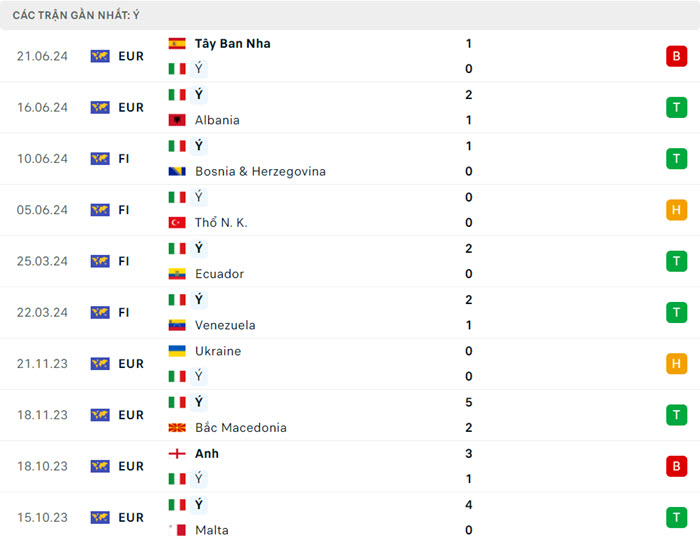Click the FI competition label dated 10.06.24
The width and height of the screenshot is (700, 540).
coord(124,159)
